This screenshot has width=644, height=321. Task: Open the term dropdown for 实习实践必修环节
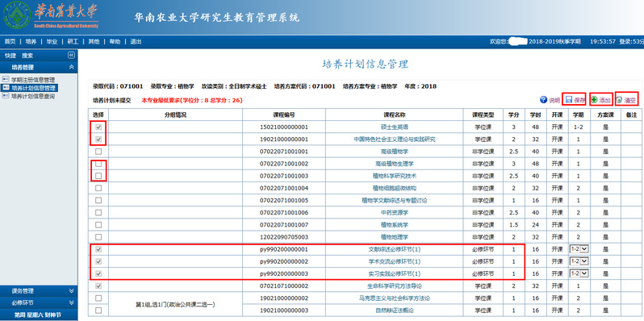(579, 273)
